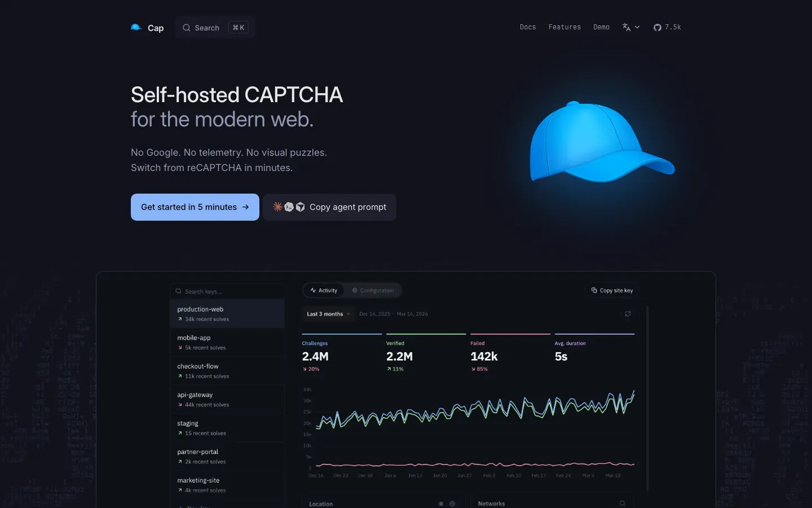Click the blue cap illustration
Viewport: 812px width, 508px height.
(601, 142)
